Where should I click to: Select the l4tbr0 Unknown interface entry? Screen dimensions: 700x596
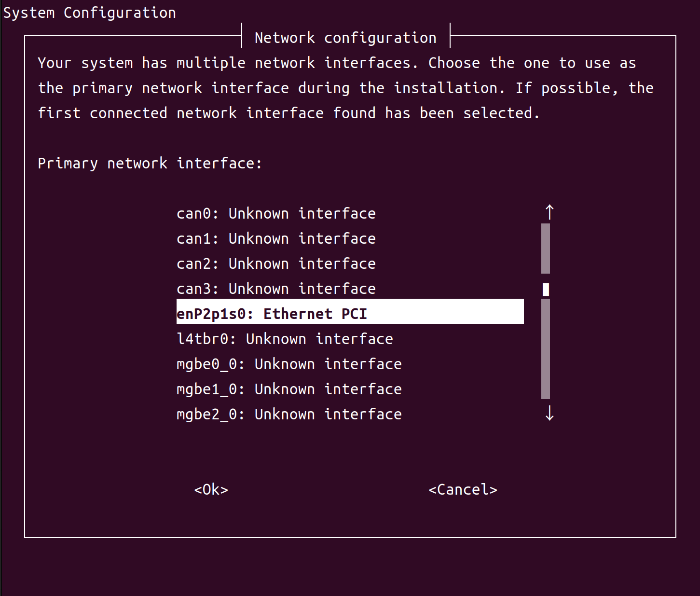[x=284, y=339]
